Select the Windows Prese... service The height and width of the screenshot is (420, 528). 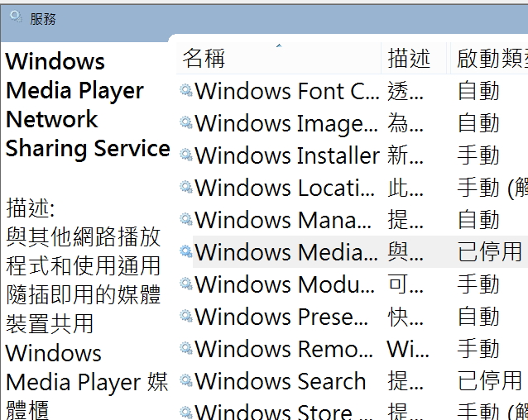pyautogui.click(x=281, y=317)
